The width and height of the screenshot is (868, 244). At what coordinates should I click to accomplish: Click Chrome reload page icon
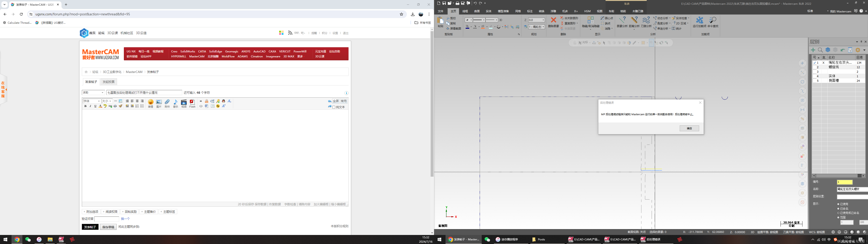(21, 14)
